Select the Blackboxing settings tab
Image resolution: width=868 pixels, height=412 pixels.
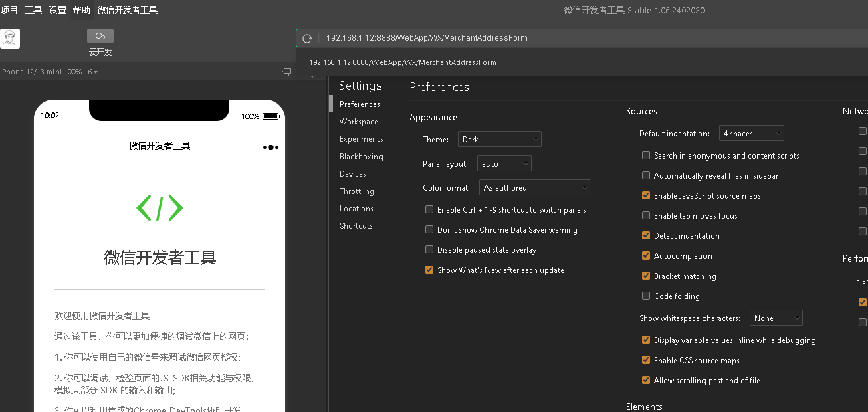pyautogui.click(x=361, y=157)
